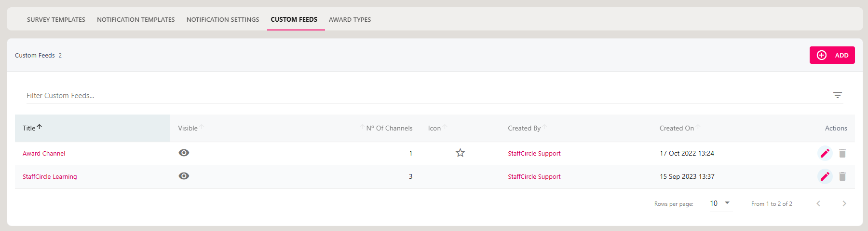Go to previous page arrow
The width and height of the screenshot is (868, 231).
818,203
